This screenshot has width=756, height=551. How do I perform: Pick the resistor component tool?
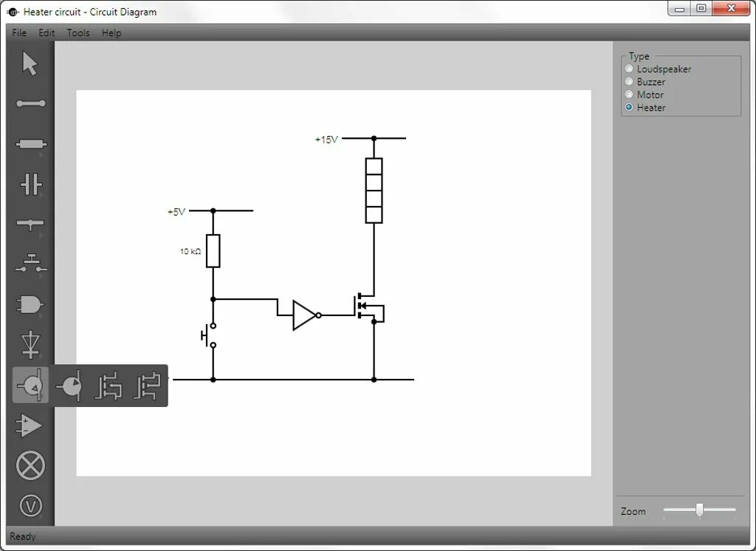pos(30,144)
